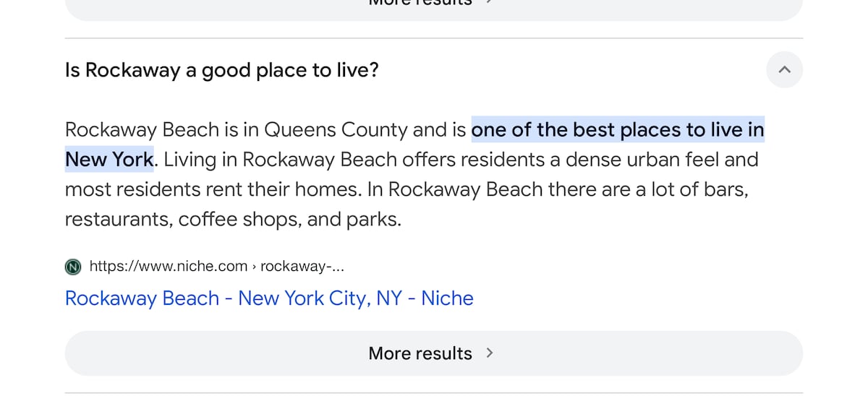Click the "Is Rockaway a good place to live?" heading
This screenshot has height=401, width=868.
(x=222, y=70)
